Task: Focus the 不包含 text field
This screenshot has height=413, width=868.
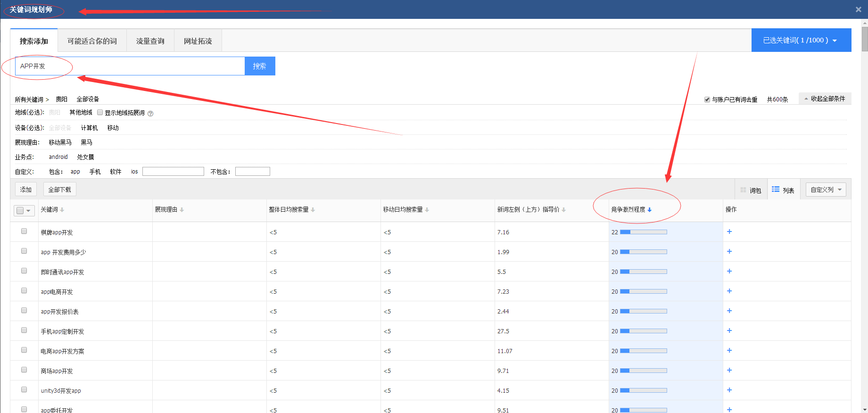Action: pyautogui.click(x=253, y=171)
